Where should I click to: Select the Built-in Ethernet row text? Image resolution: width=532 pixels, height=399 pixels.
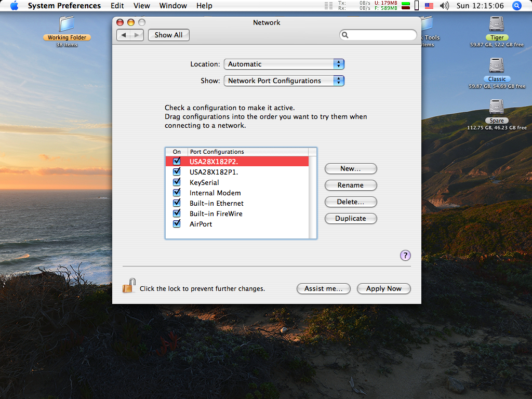(x=217, y=203)
